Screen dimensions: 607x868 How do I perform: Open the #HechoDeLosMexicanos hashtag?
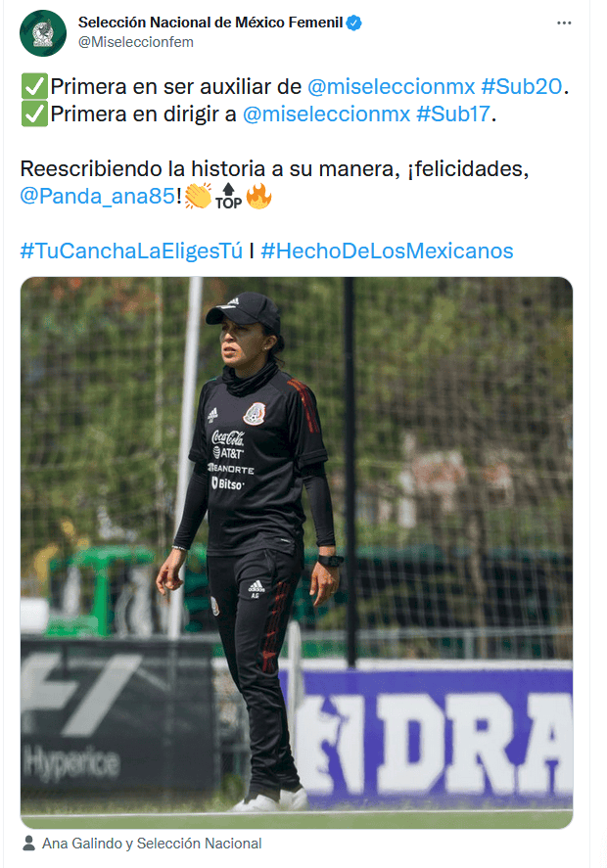point(387,251)
